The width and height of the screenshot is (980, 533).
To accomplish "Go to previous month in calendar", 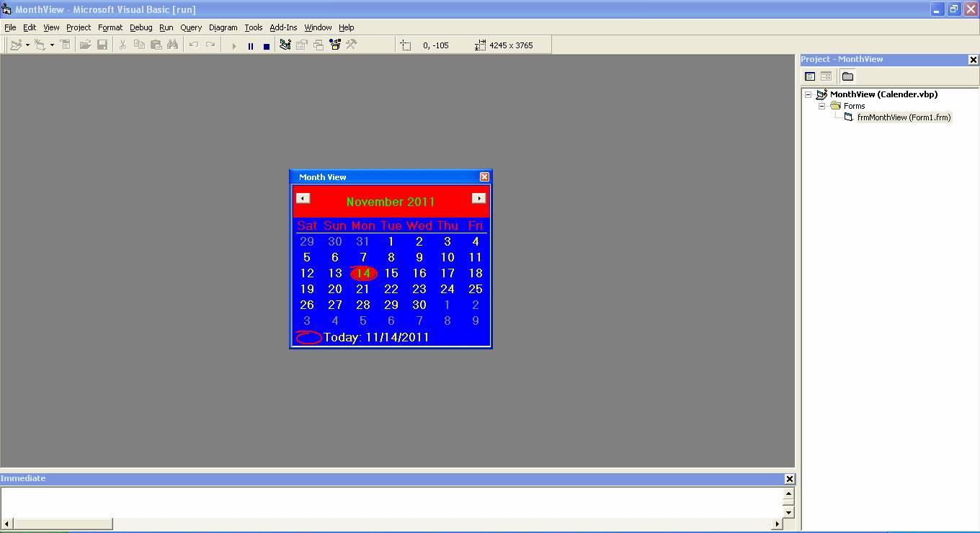I will [303, 198].
